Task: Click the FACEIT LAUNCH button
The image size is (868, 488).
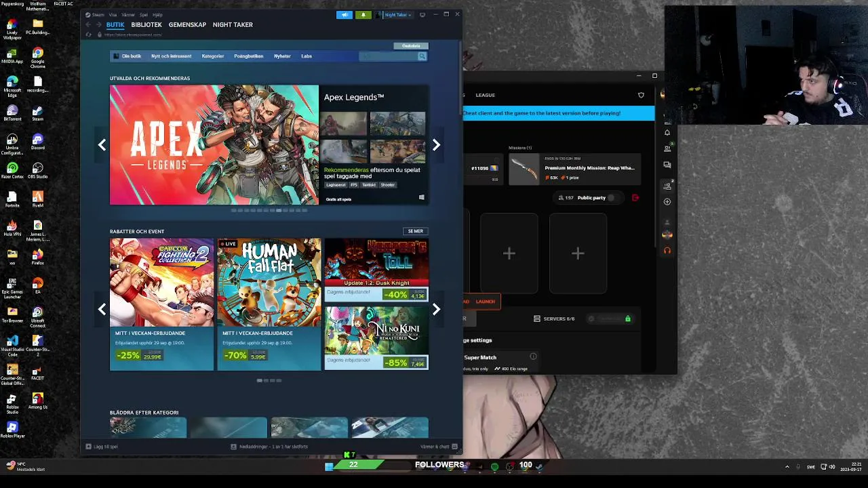Action: pyautogui.click(x=485, y=302)
